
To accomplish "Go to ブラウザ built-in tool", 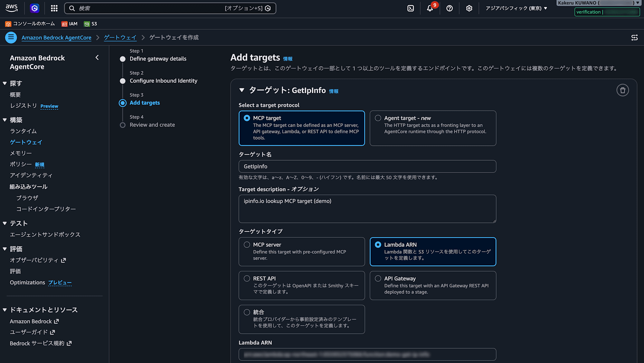I will [27, 198].
